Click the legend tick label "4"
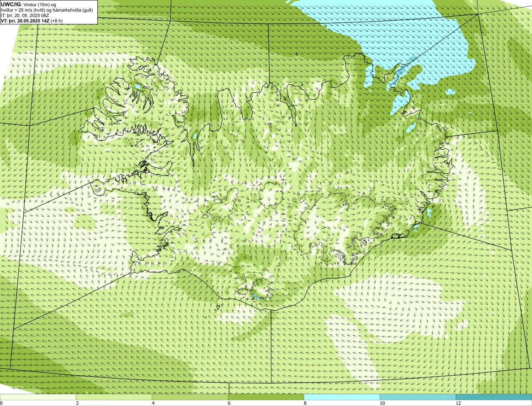This screenshot has width=532, height=406. [153, 403]
